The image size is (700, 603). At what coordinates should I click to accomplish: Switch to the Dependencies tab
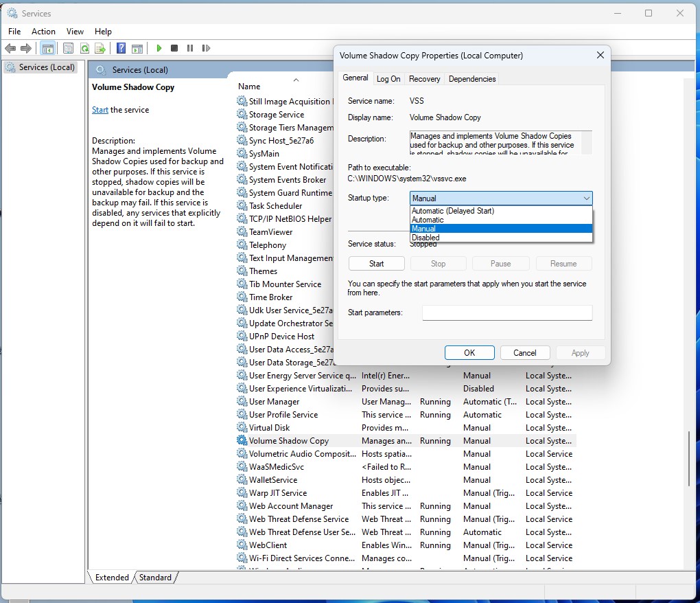[472, 79]
